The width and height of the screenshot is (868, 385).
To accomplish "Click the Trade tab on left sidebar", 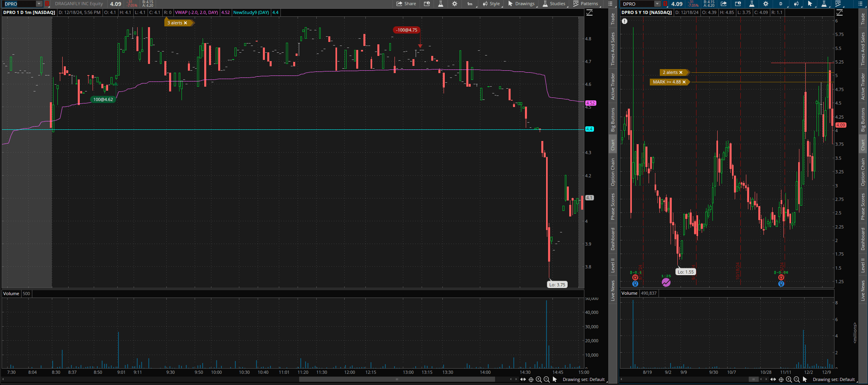I will point(613,19).
